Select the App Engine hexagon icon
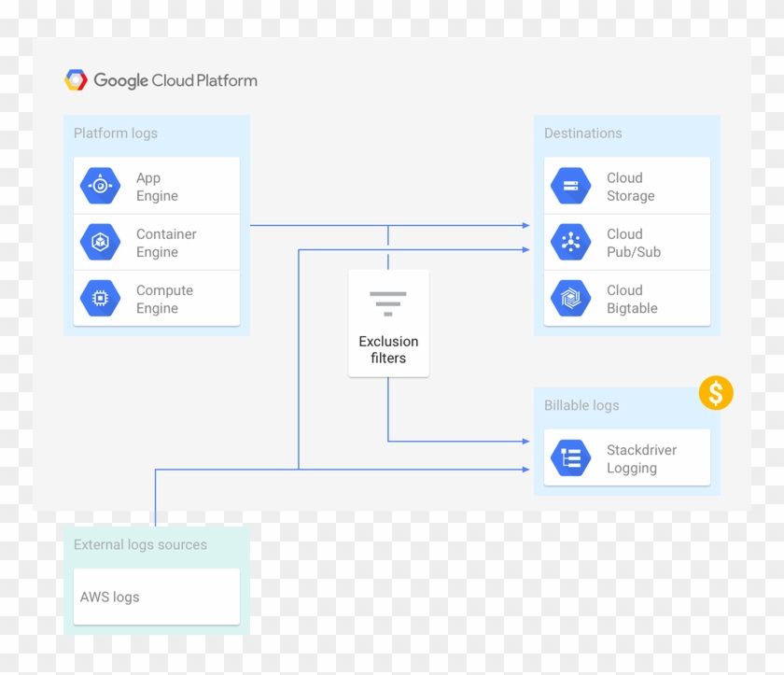Screen dimensions: 784x675 pos(98,184)
